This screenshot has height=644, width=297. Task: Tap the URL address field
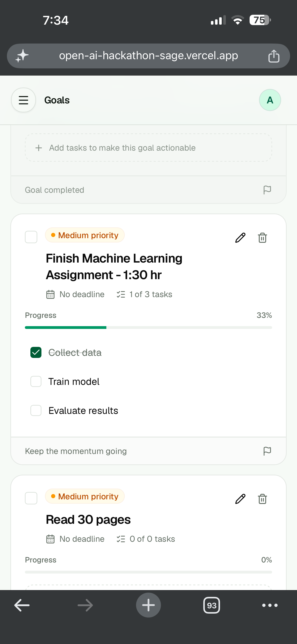tap(148, 56)
